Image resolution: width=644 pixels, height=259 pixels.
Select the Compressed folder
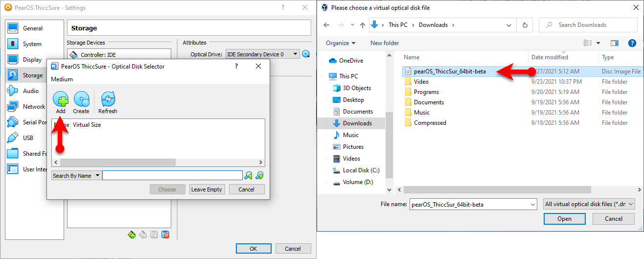tap(430, 123)
